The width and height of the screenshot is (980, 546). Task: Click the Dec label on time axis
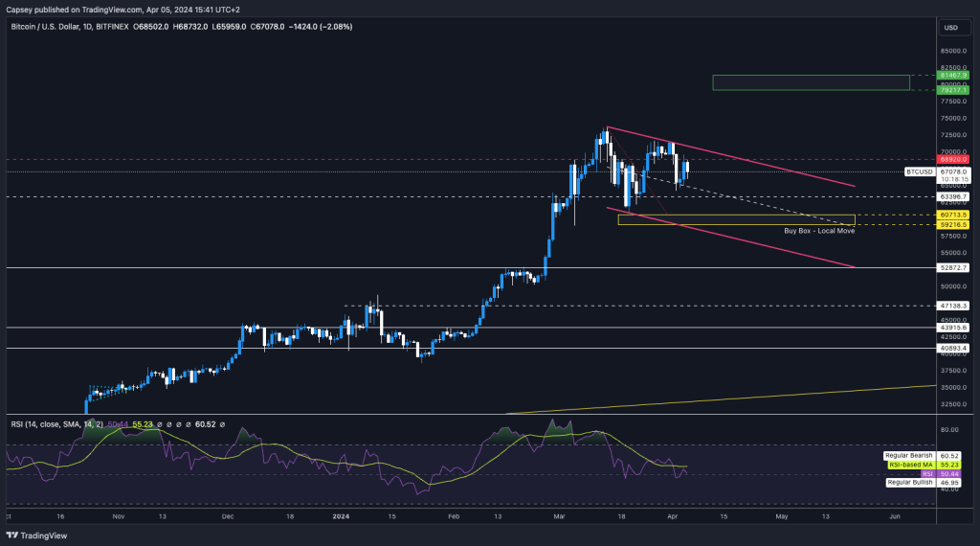(228, 516)
